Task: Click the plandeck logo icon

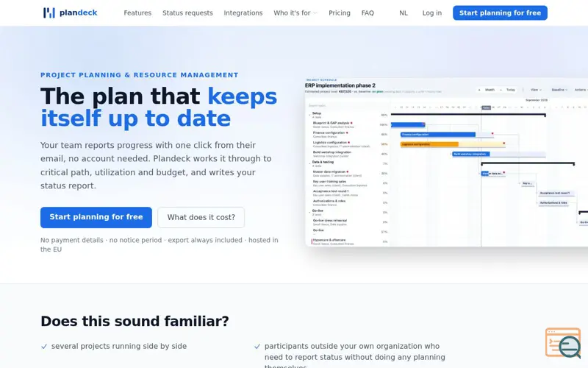Action: coord(49,13)
